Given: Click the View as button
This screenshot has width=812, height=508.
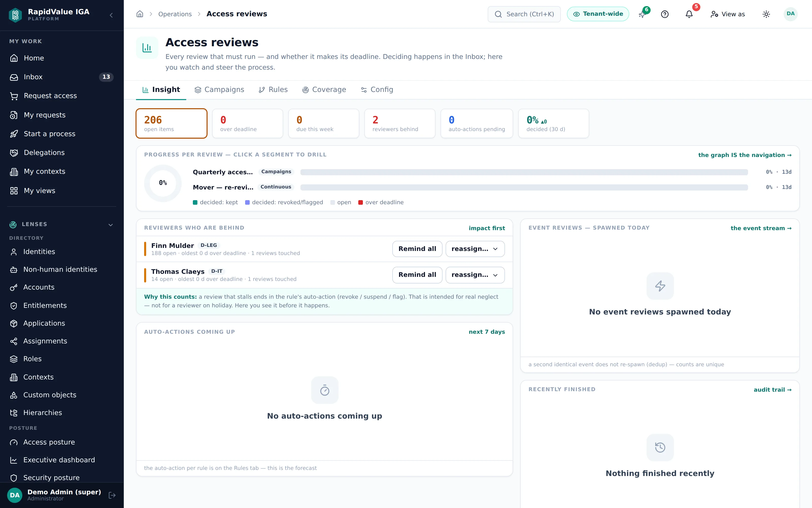Looking at the screenshot, I should [x=728, y=14].
